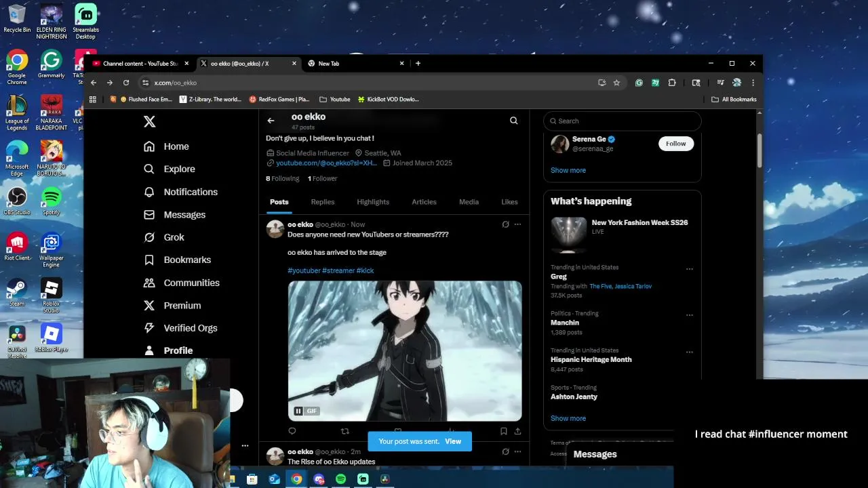
Task: Show more trends under What's happening
Action: click(x=568, y=418)
